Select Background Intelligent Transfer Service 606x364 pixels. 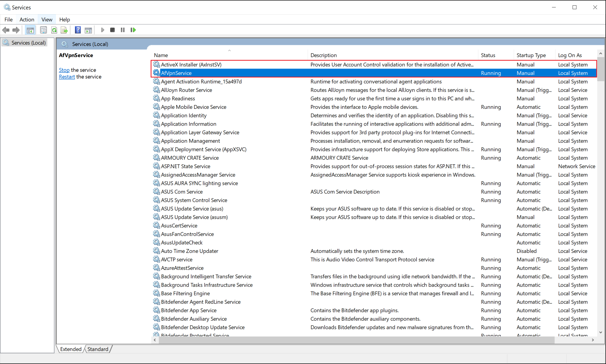click(x=374, y=276)
